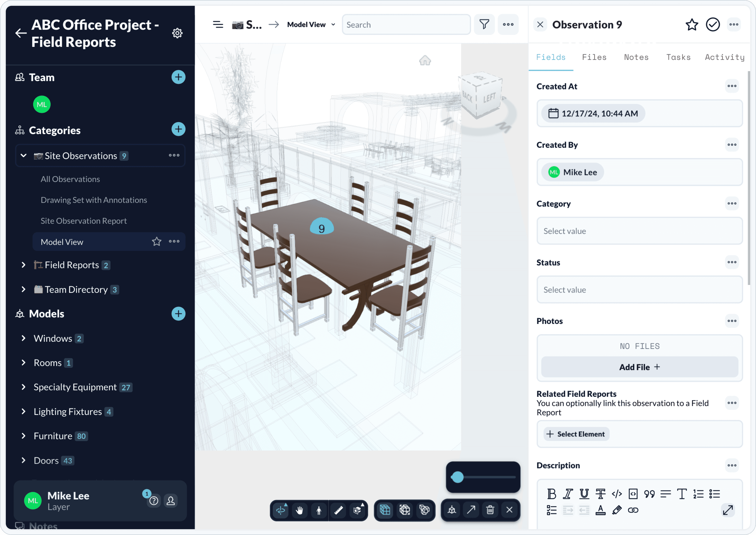
Task: Click the Add File button
Action: [x=639, y=367]
